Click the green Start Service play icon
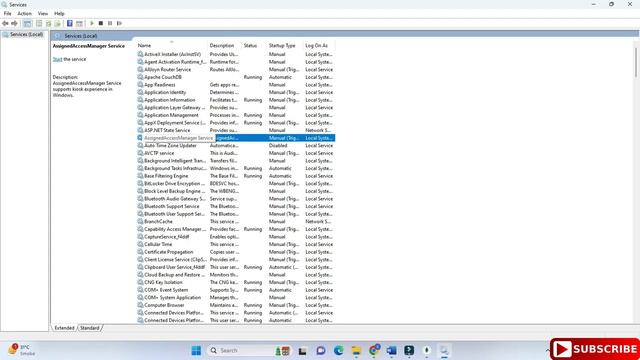The image size is (640, 360). point(92,23)
